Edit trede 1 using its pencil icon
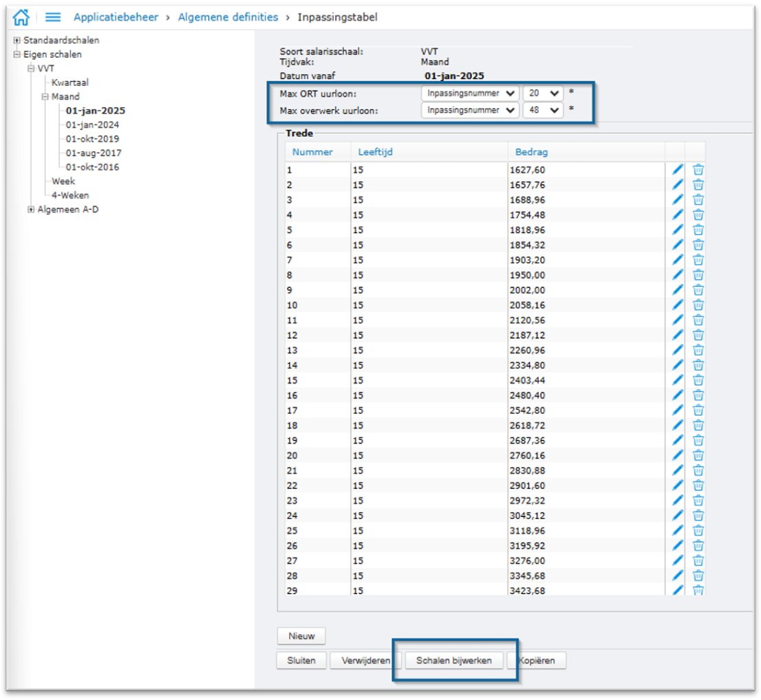 [x=678, y=168]
